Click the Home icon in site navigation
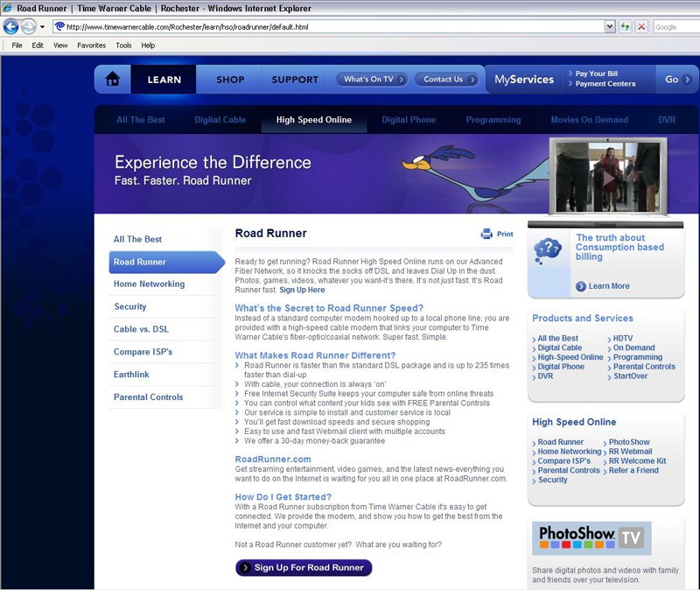Viewport: 700px width, 590px height. 113,79
